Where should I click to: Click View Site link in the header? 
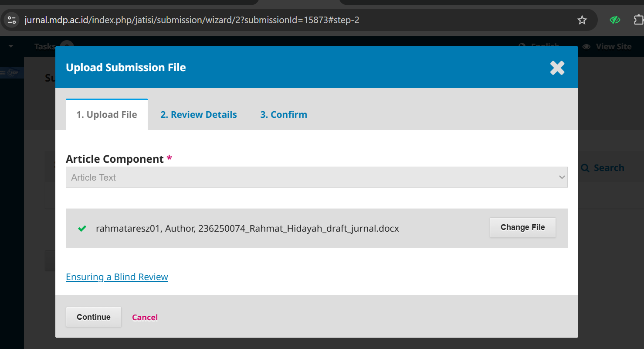coord(613,47)
